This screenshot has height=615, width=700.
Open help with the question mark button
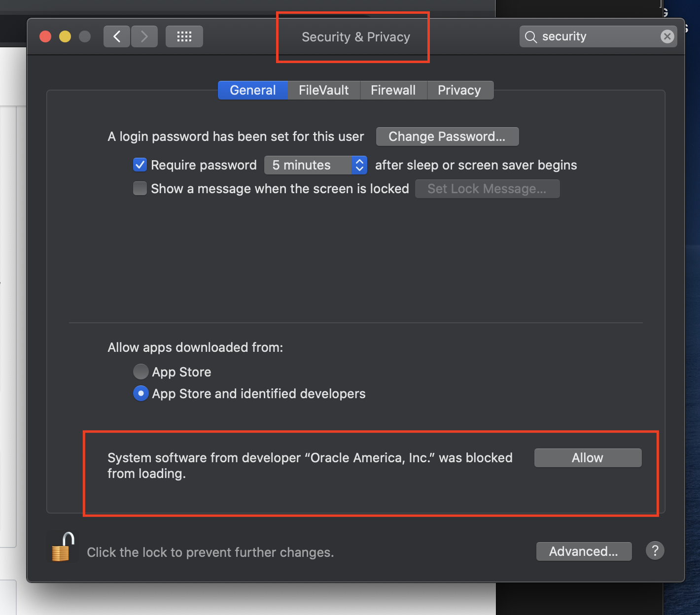pos(655,550)
